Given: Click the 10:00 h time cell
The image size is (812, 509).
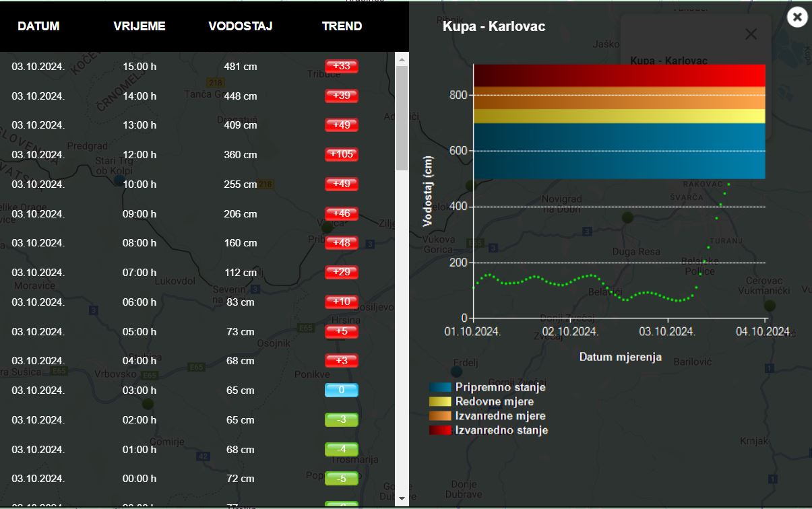Looking at the screenshot, I should point(139,184).
